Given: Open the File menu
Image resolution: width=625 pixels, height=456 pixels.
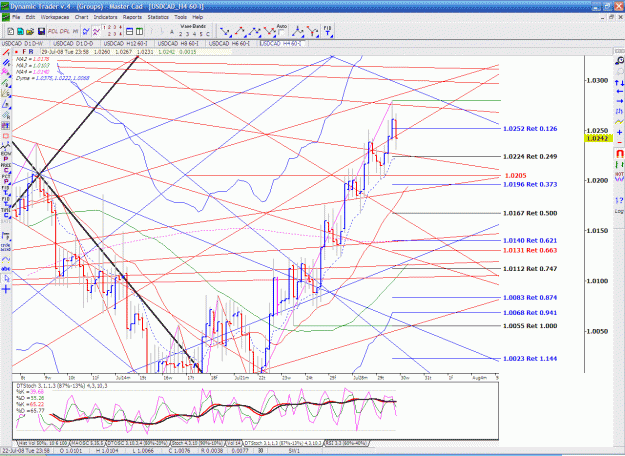Looking at the screenshot, I should (x=16, y=17).
